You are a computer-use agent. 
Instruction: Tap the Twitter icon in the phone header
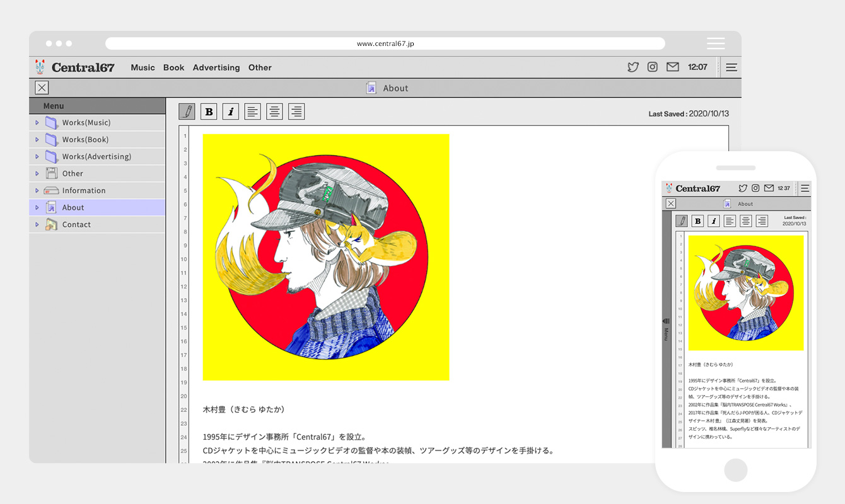click(x=743, y=188)
